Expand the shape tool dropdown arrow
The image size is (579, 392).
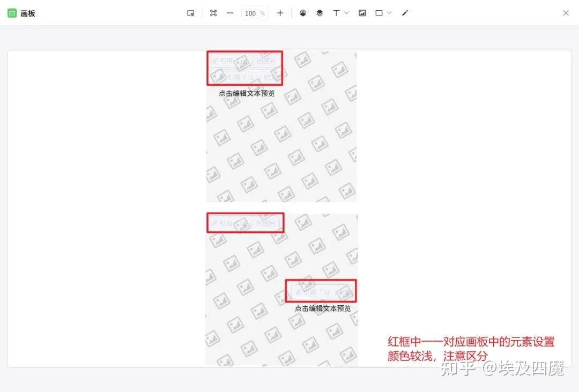pos(389,13)
